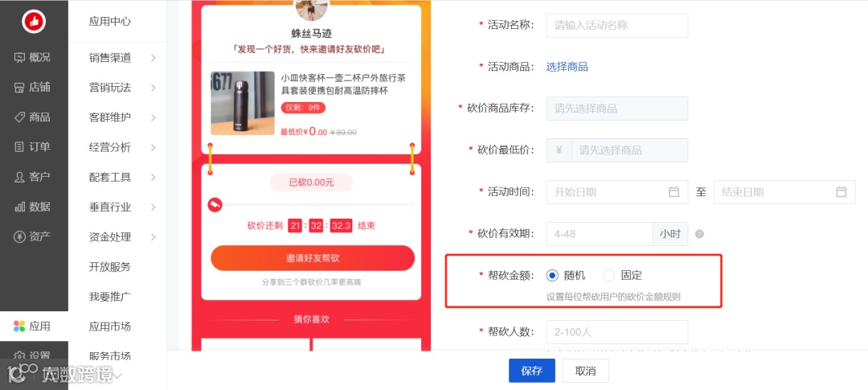The height and width of the screenshot is (390, 868).
Task: Open the 我要推广 menu item
Action: [109, 297]
